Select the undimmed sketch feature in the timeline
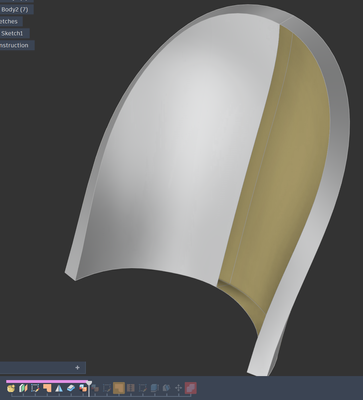The height and width of the screenshot is (400, 363). click(x=35, y=388)
